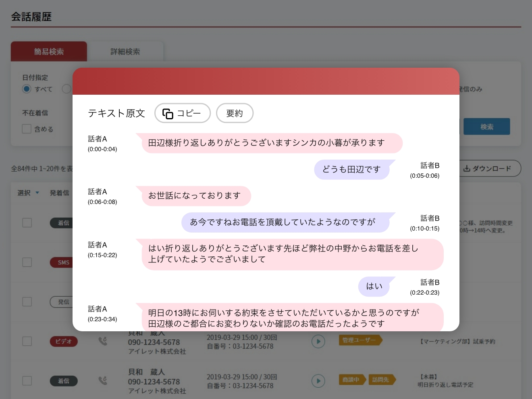Tick the 含める checkbox under 不在着信

pos(27,129)
